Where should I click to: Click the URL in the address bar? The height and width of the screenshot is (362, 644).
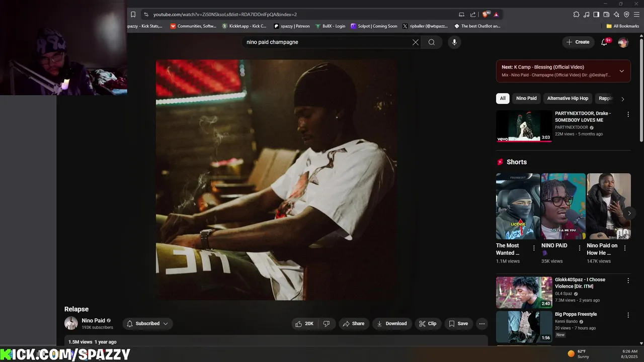tap(225, 15)
